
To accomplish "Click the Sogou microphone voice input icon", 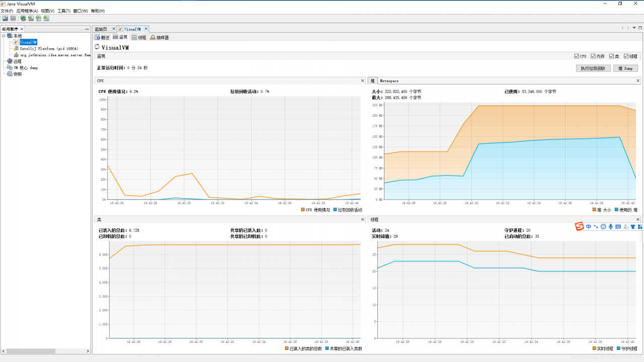I will [611, 227].
